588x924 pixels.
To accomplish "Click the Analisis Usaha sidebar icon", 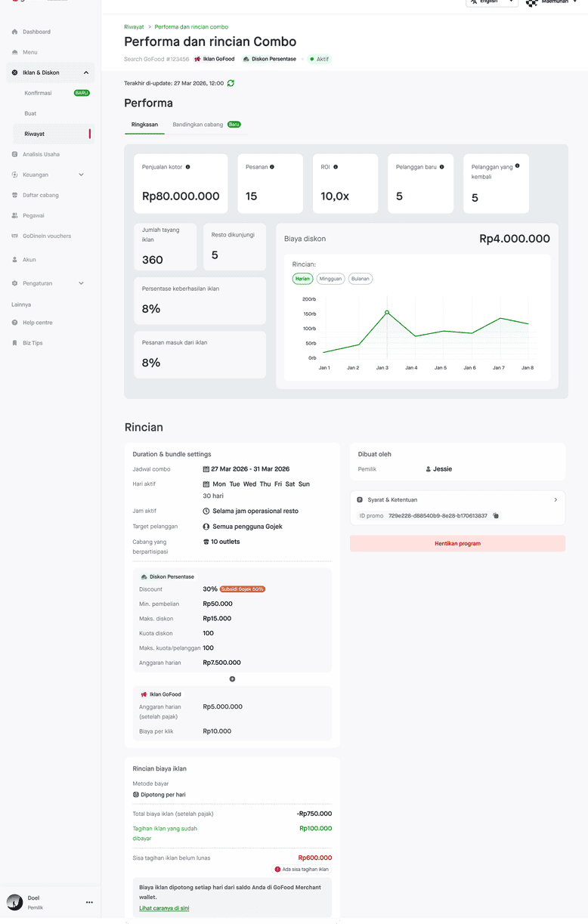I will pyautogui.click(x=15, y=154).
